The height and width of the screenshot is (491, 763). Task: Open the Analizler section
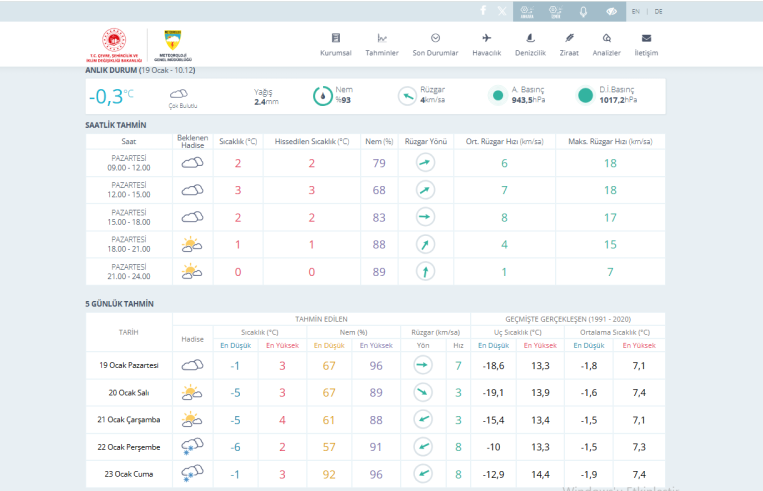[606, 44]
